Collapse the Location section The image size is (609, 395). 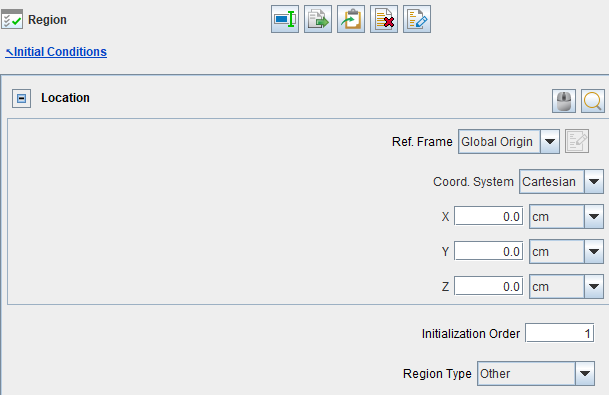coord(21,98)
